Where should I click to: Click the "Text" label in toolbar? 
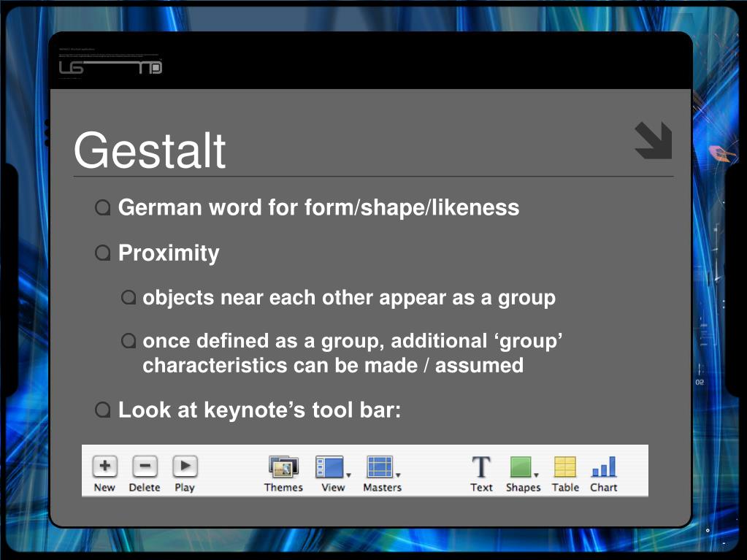tap(481, 488)
